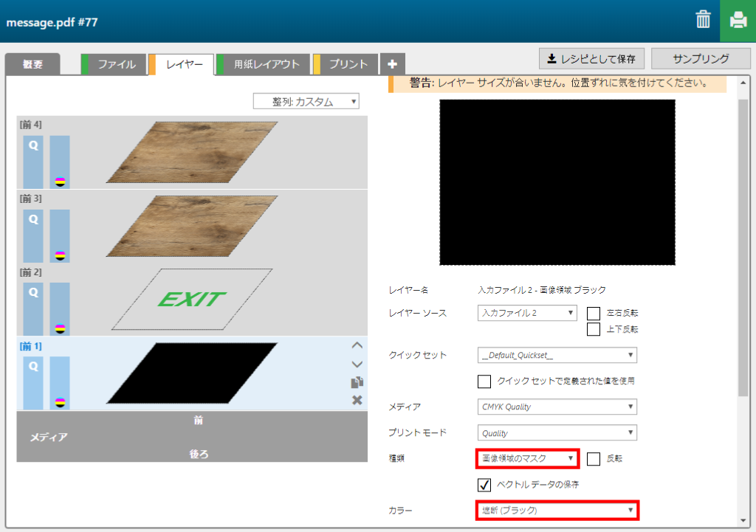Select EXIT thumbnail of layer 前 2
This screenshot has width=756, height=532.
[x=192, y=300]
